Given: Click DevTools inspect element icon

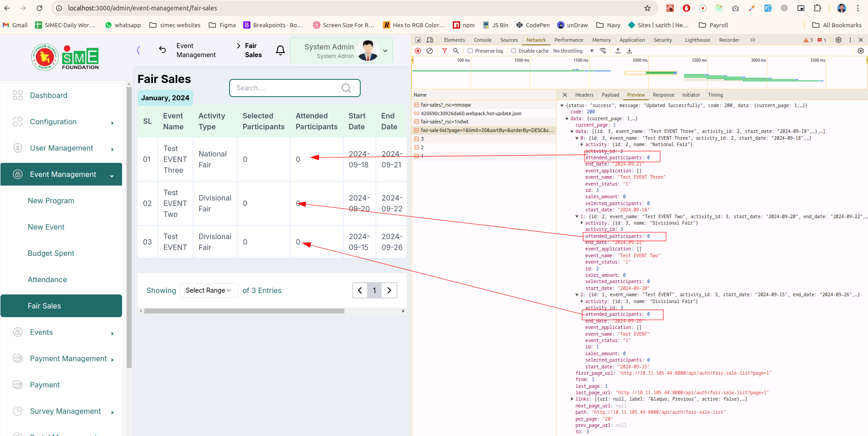Looking at the screenshot, I should coord(418,40).
